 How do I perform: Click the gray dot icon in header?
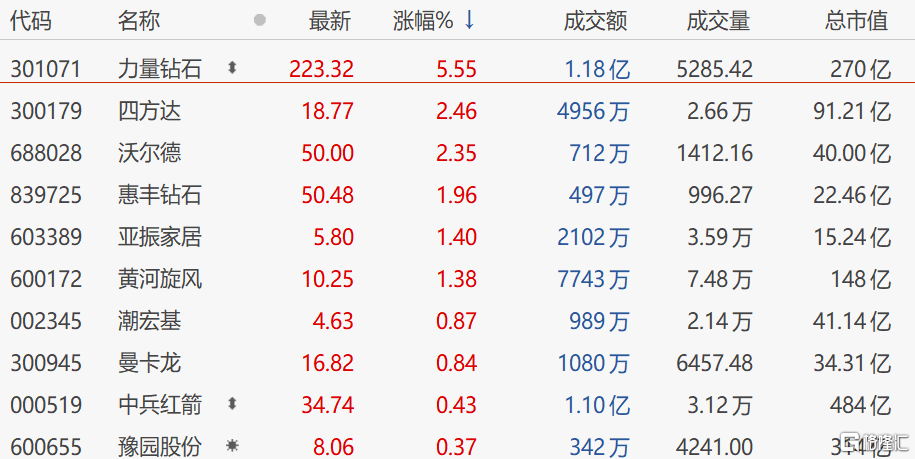[260, 20]
